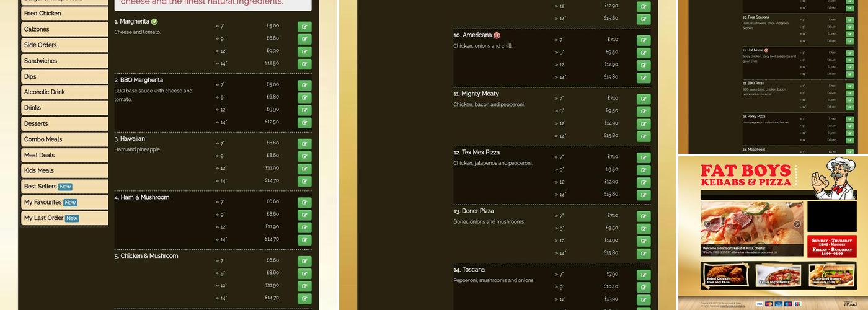868x310 pixels.
Task: Select Alcoholic Drink category
Action: coord(64,92)
